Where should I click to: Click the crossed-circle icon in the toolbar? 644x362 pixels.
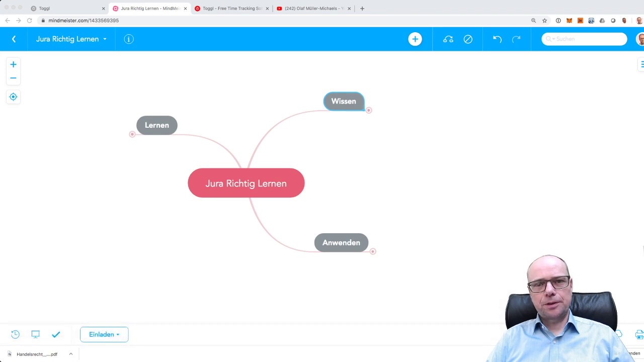pos(468,39)
